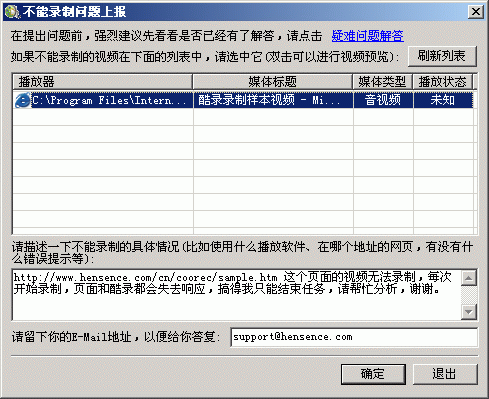Focus the E-Mail address input field

[354, 337]
